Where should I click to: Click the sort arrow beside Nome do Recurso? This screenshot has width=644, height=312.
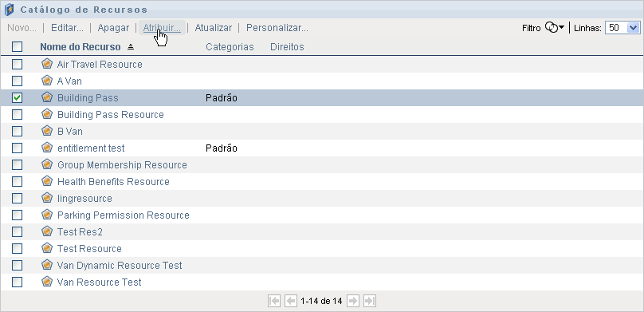pos(131,47)
